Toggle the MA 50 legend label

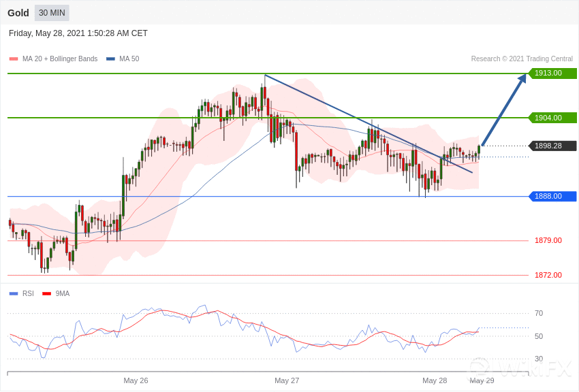(129, 59)
